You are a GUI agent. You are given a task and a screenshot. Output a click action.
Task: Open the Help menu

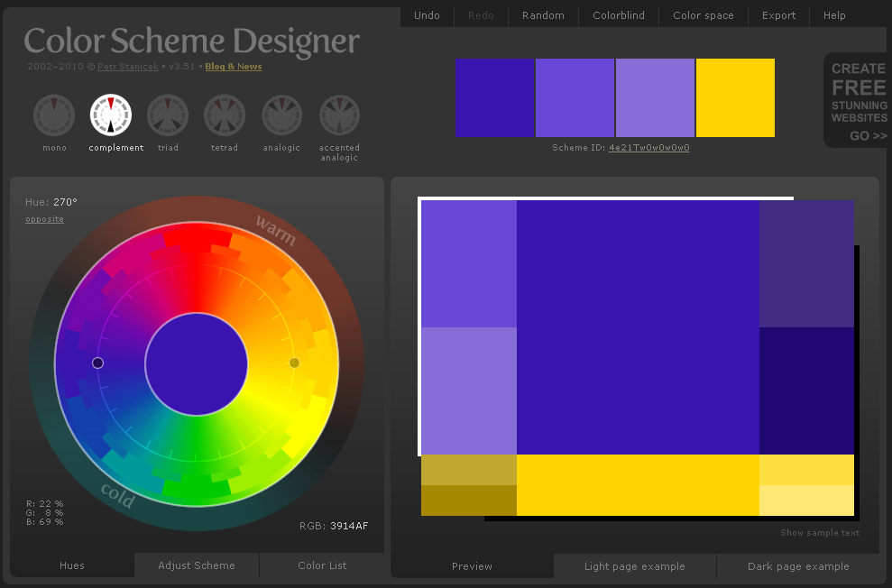click(834, 15)
